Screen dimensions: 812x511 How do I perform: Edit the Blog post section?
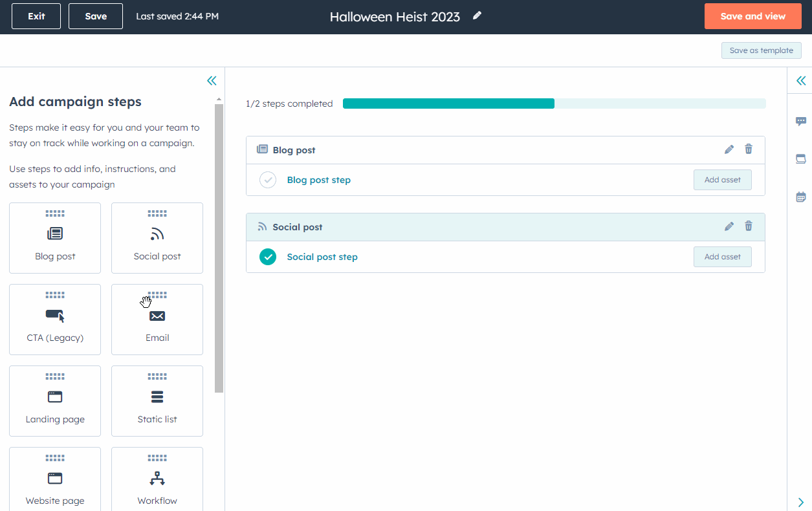pyautogui.click(x=729, y=149)
